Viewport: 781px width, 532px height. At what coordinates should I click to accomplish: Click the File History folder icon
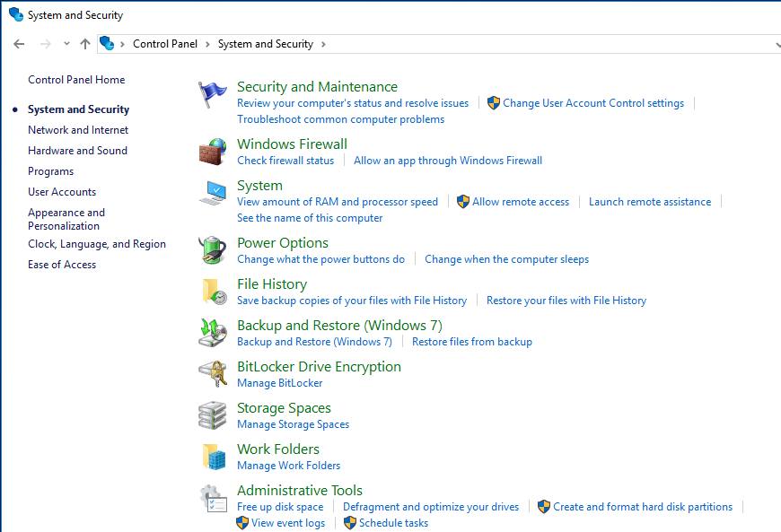[215, 292]
